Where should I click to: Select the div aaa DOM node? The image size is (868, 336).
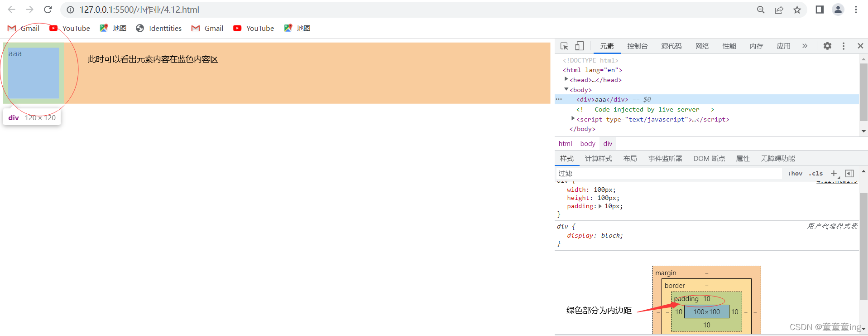click(602, 99)
